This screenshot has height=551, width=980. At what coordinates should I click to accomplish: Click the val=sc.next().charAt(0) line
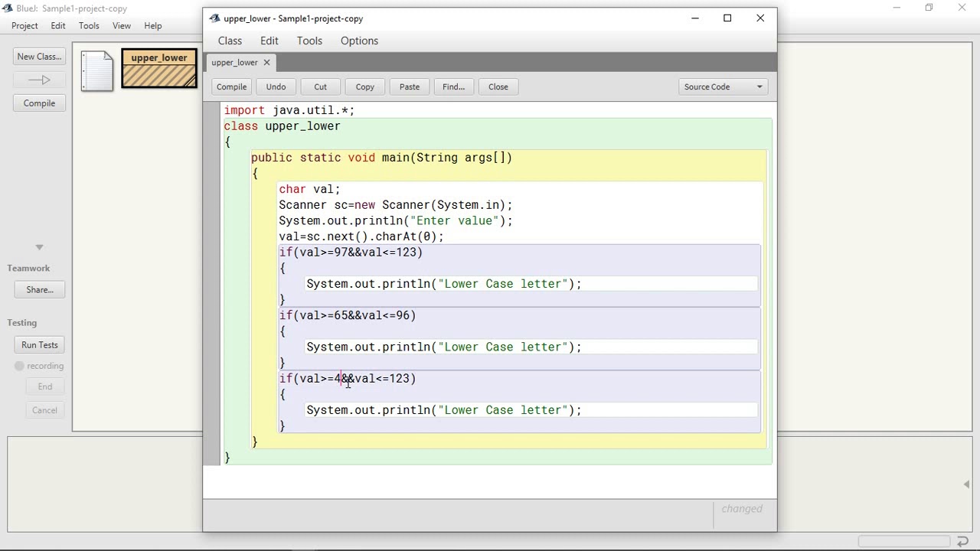pos(361,236)
